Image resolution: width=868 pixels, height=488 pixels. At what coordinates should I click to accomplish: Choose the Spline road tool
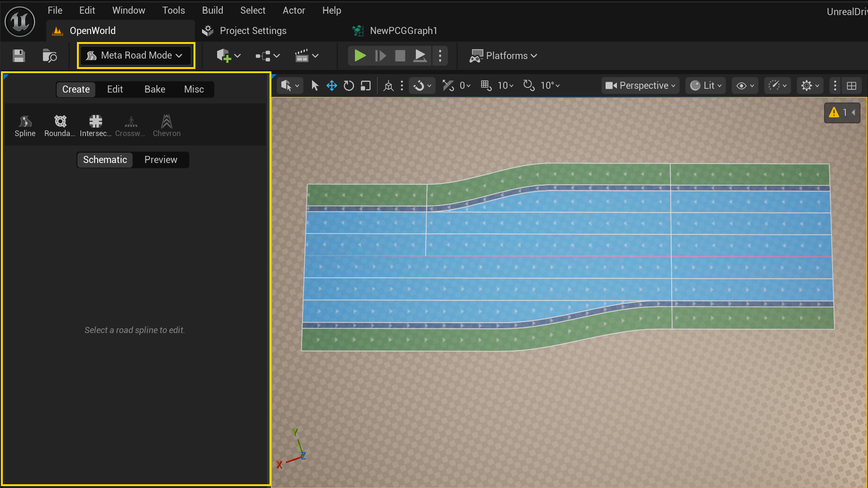click(25, 126)
